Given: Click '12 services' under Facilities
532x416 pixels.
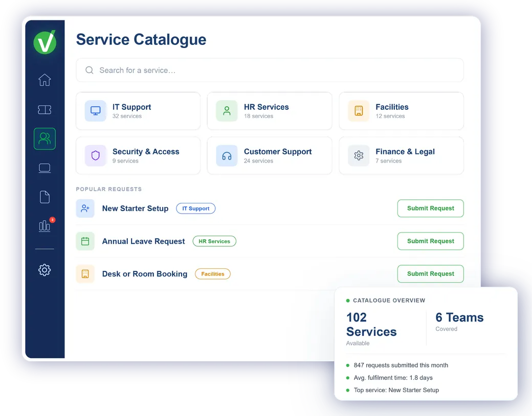Looking at the screenshot, I should [390, 116].
